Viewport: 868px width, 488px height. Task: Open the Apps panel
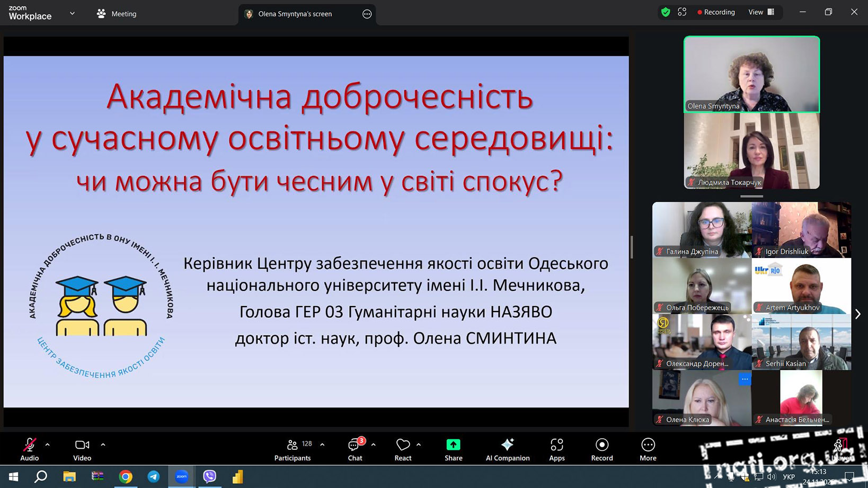coord(556,449)
